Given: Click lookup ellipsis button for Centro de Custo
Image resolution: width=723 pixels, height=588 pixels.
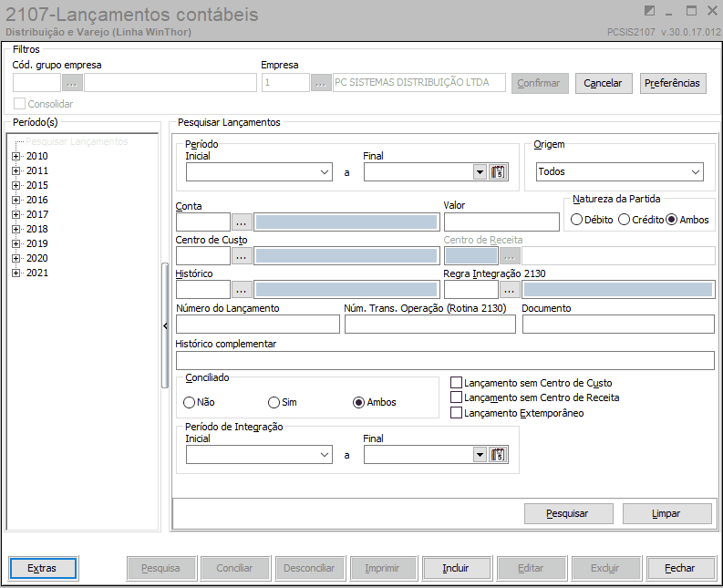Looking at the screenshot, I should 242,256.
